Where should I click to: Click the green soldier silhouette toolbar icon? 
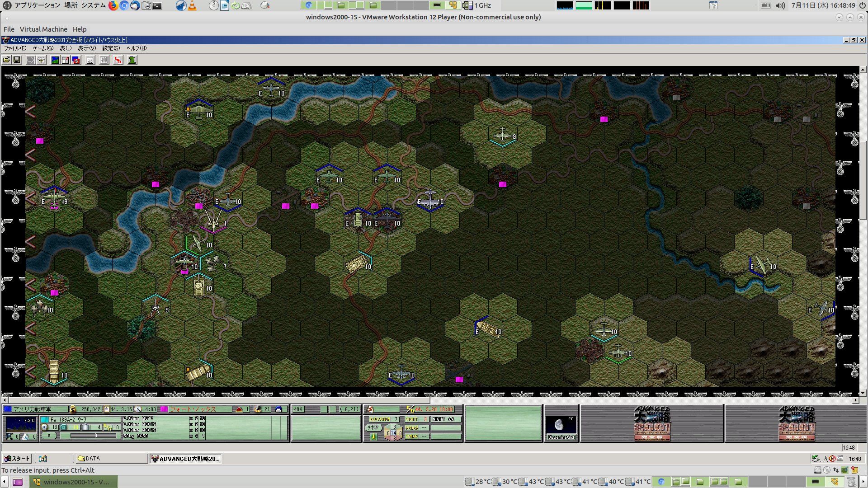[132, 60]
